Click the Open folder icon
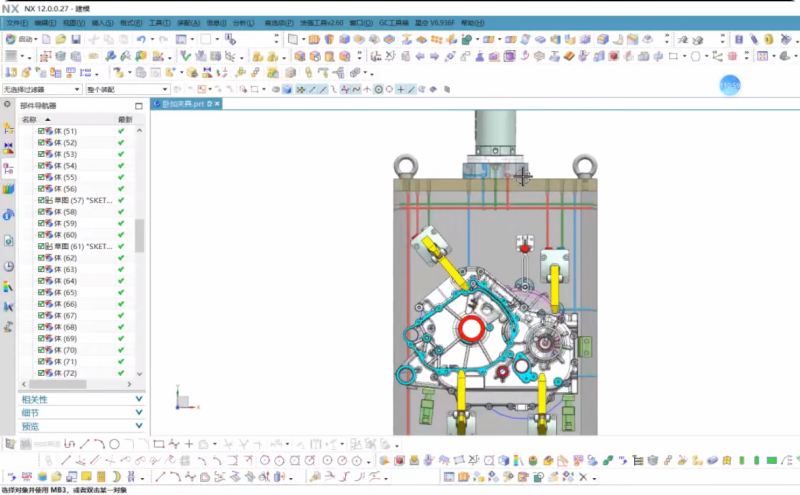The image size is (800, 495). [61, 39]
